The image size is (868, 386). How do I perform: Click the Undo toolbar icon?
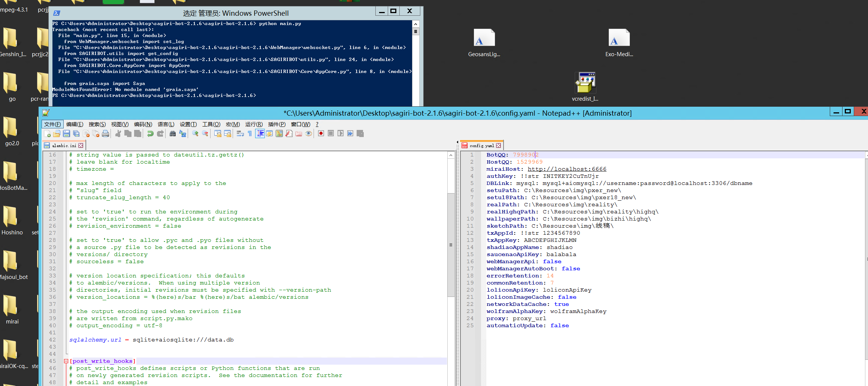pyautogui.click(x=149, y=134)
